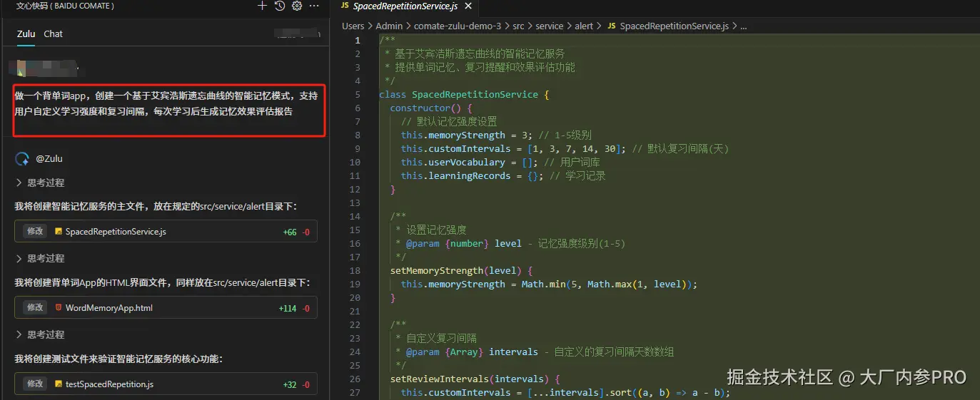Click setMemoryStrength(level) method line
Viewport: 980px width, 400px height.
tap(461, 270)
